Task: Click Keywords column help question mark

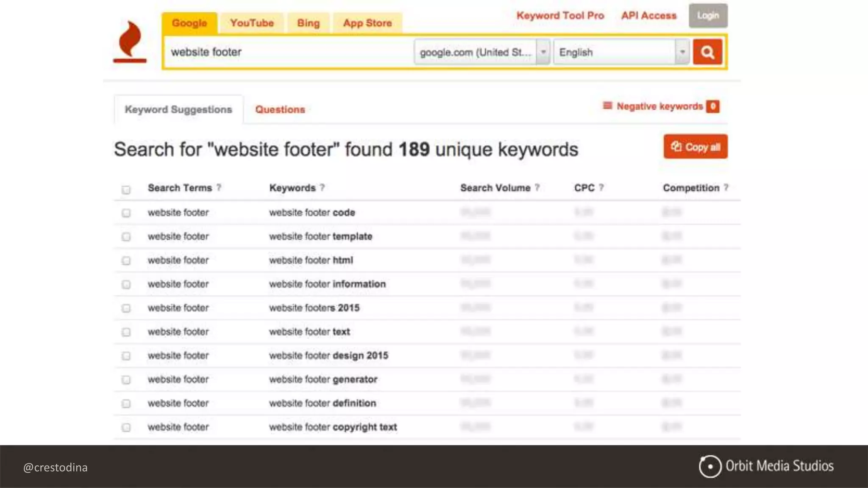Action: (x=323, y=188)
